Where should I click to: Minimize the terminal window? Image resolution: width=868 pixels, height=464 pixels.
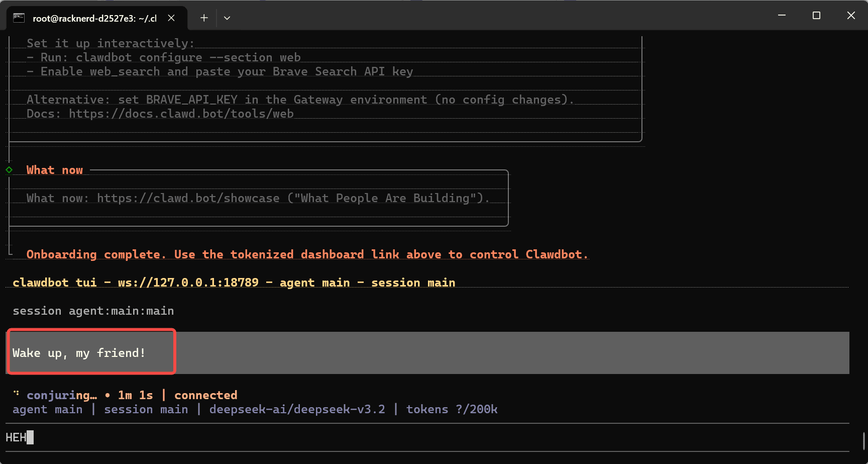coord(782,16)
